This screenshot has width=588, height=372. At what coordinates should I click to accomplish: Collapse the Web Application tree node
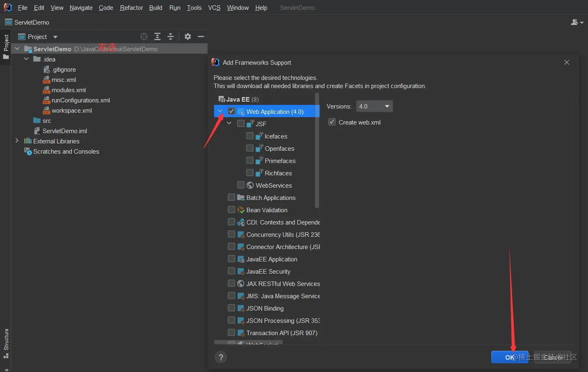pyautogui.click(x=221, y=111)
